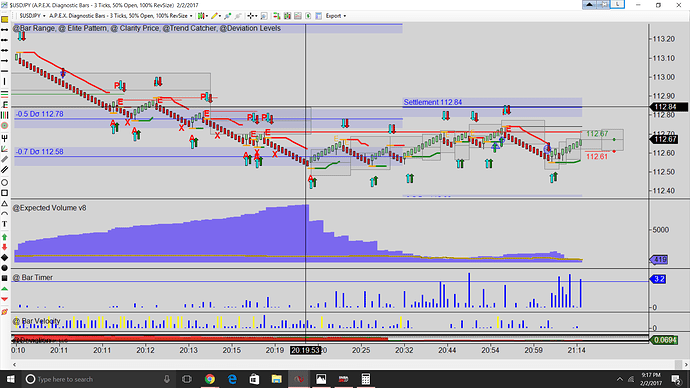Click the horizontal chart scrollbar
690x388 pixels.
(x=348, y=364)
